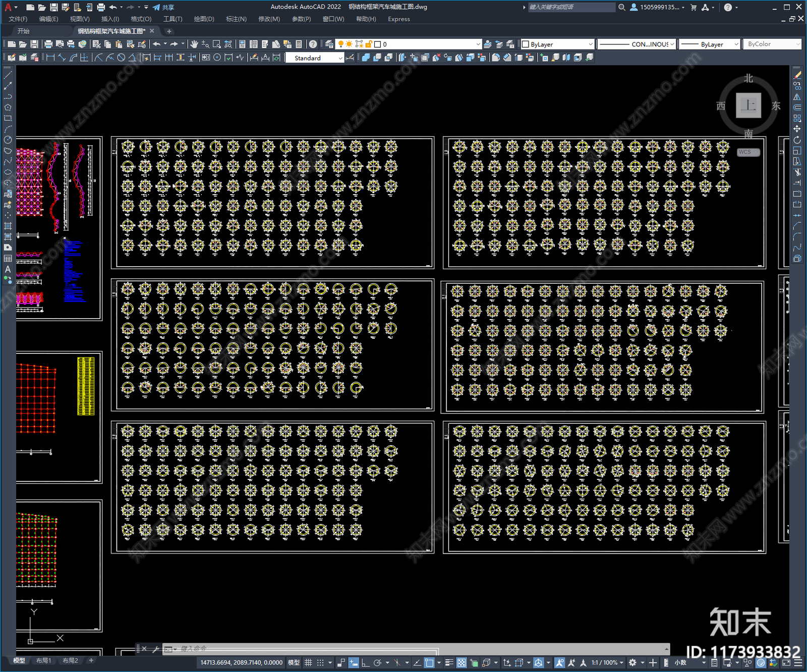Open the layer 0 dropdown list
Image resolution: width=807 pixels, height=672 pixels.
[428, 44]
